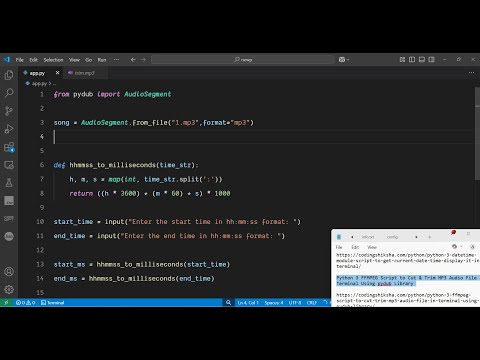Open the Extensions view
Screen dimensions: 480x360
[9, 147]
